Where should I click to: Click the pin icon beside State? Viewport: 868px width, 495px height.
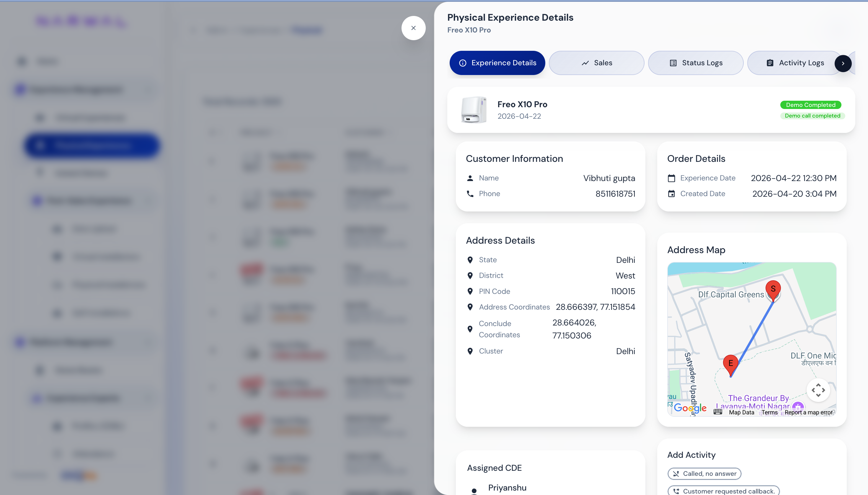pyautogui.click(x=470, y=260)
